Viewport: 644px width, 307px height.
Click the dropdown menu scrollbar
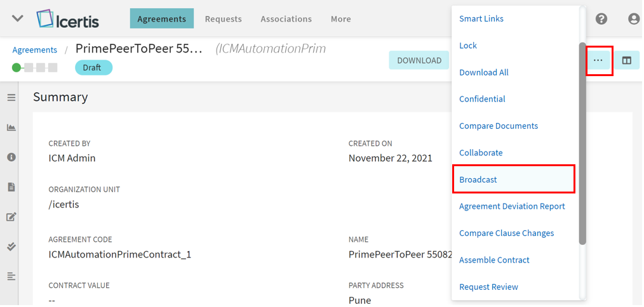(582, 143)
